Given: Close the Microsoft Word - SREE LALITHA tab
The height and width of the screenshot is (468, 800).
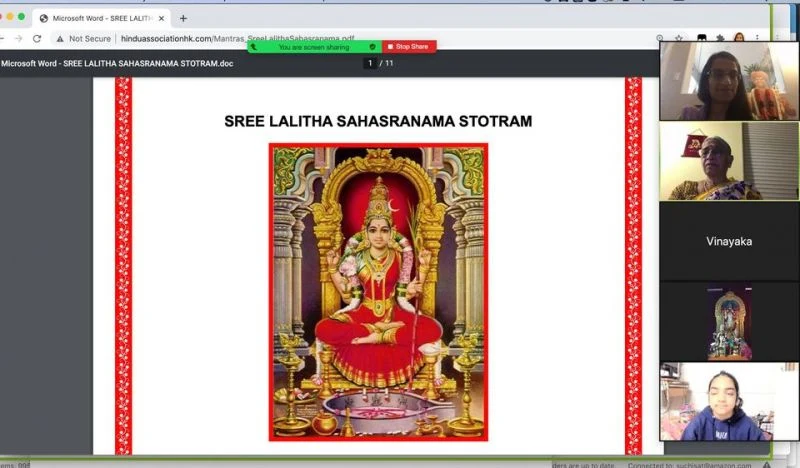Looking at the screenshot, I should coord(161,18).
